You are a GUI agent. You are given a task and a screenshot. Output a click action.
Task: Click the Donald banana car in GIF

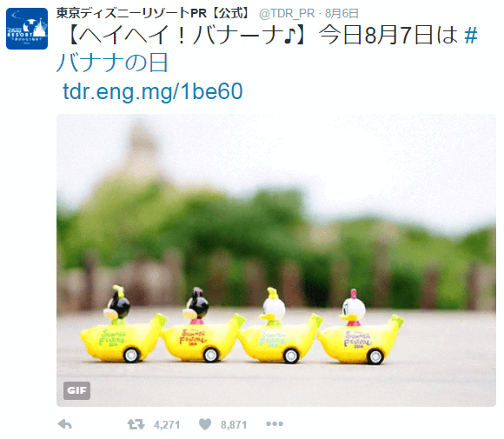click(281, 325)
